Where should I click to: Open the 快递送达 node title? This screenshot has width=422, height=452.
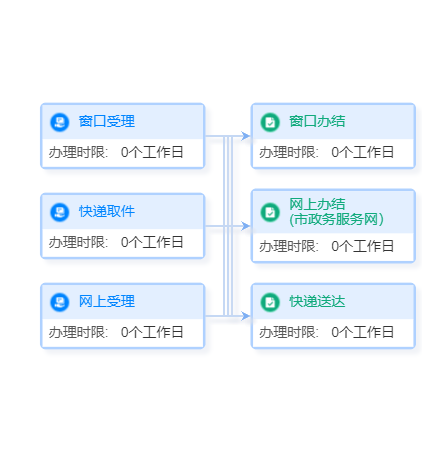(317, 301)
